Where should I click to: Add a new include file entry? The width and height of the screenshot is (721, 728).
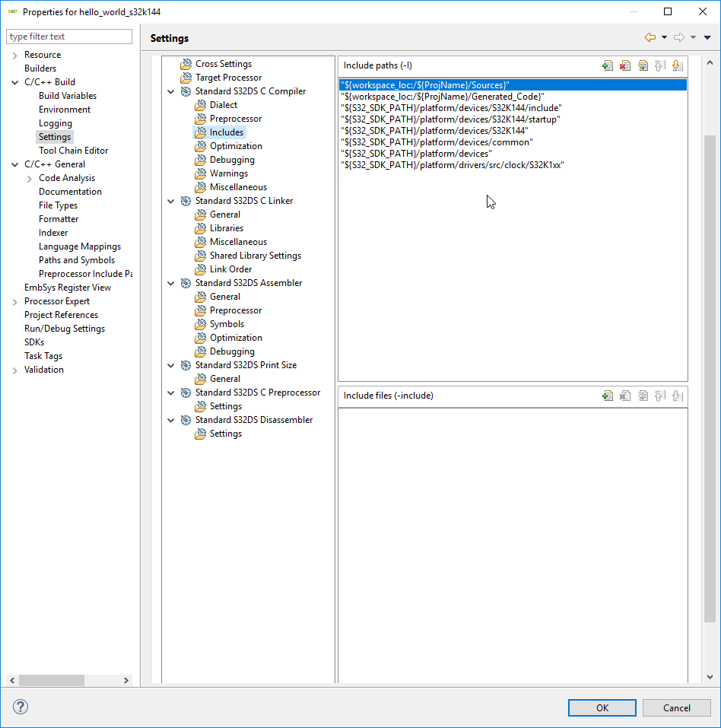[x=607, y=396]
